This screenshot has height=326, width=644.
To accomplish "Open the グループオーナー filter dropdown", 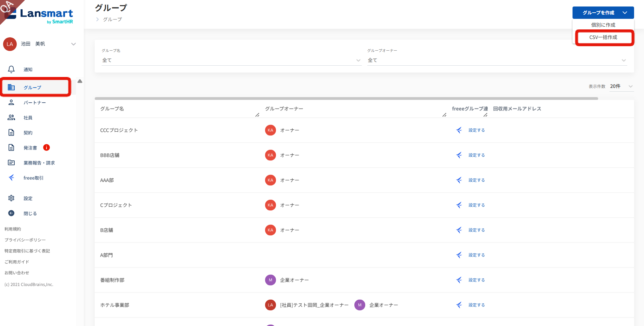I will click(497, 60).
